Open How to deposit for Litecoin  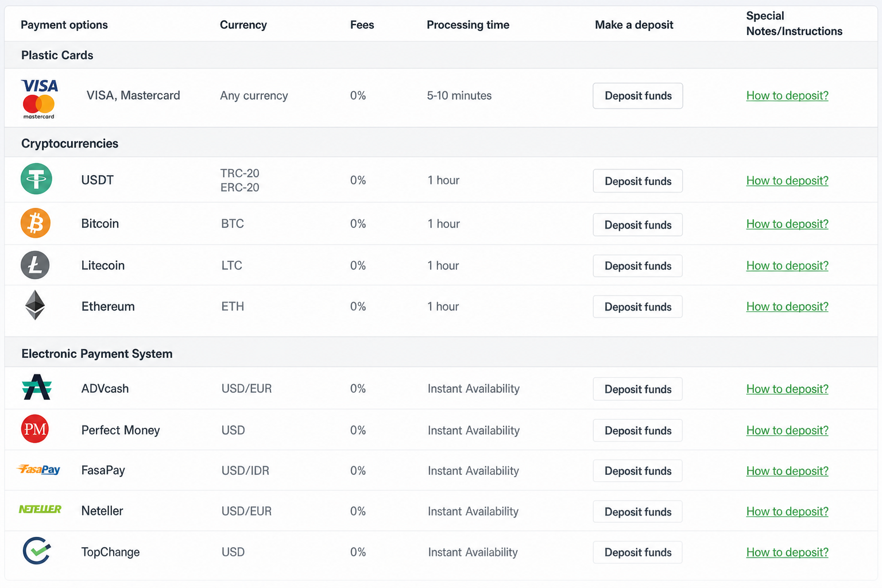click(x=787, y=266)
